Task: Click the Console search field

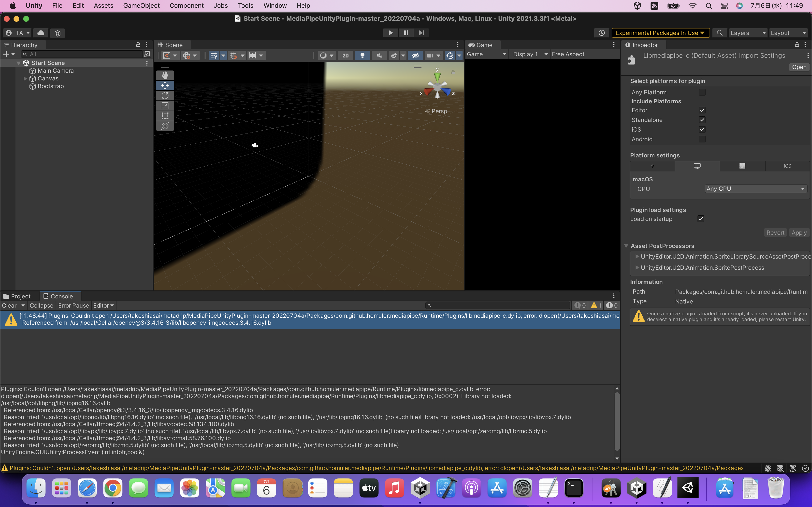Action: (x=498, y=305)
